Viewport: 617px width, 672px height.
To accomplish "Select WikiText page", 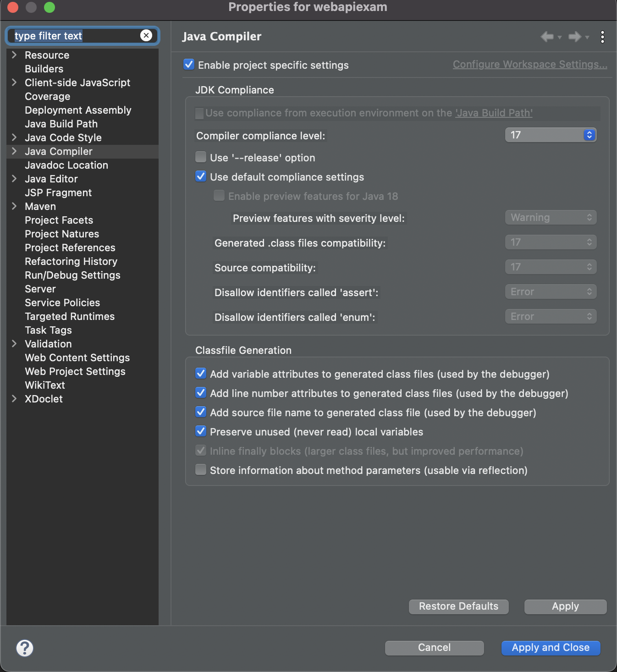I will [x=45, y=385].
